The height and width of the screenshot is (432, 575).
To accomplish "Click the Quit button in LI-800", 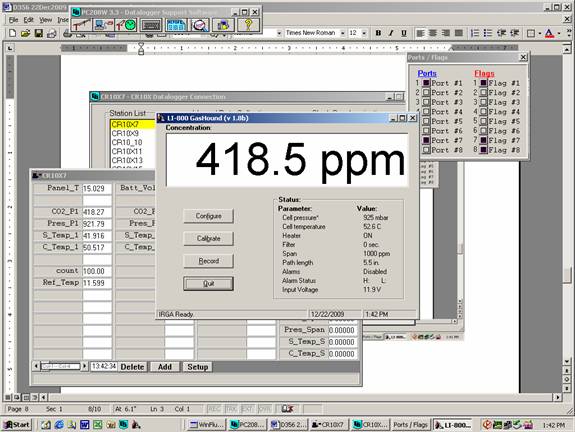I will click(x=208, y=283).
